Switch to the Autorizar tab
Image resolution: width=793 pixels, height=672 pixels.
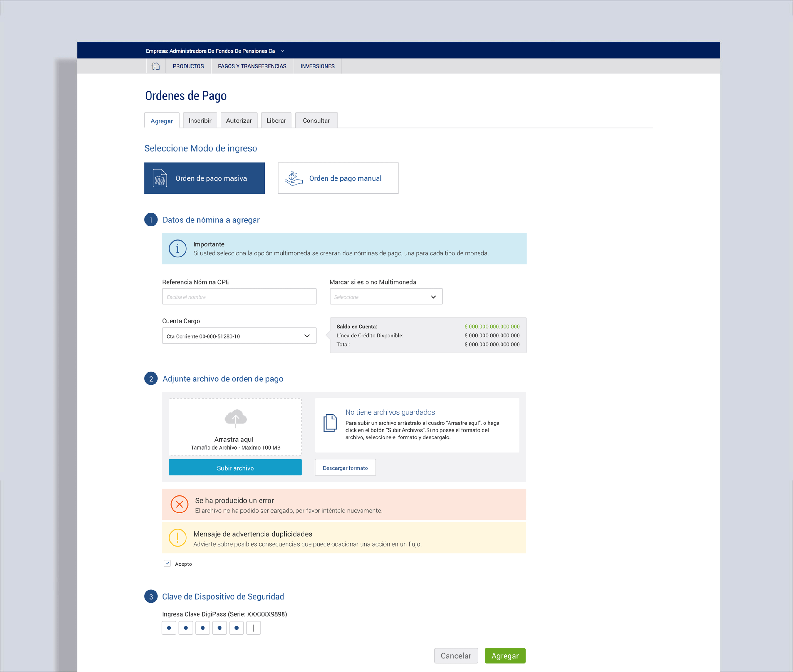239,121
